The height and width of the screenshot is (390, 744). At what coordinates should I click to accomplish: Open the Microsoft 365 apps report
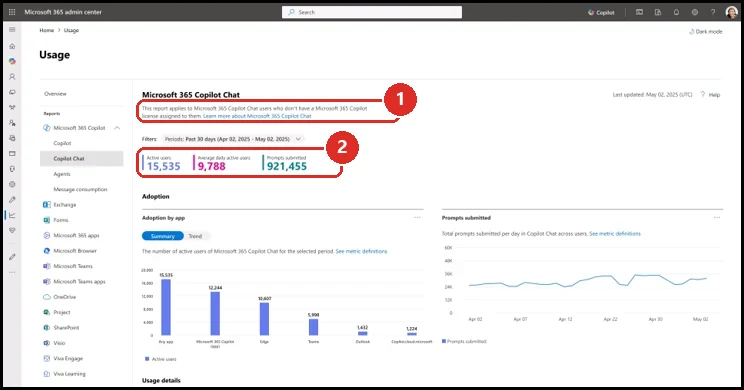click(71, 235)
